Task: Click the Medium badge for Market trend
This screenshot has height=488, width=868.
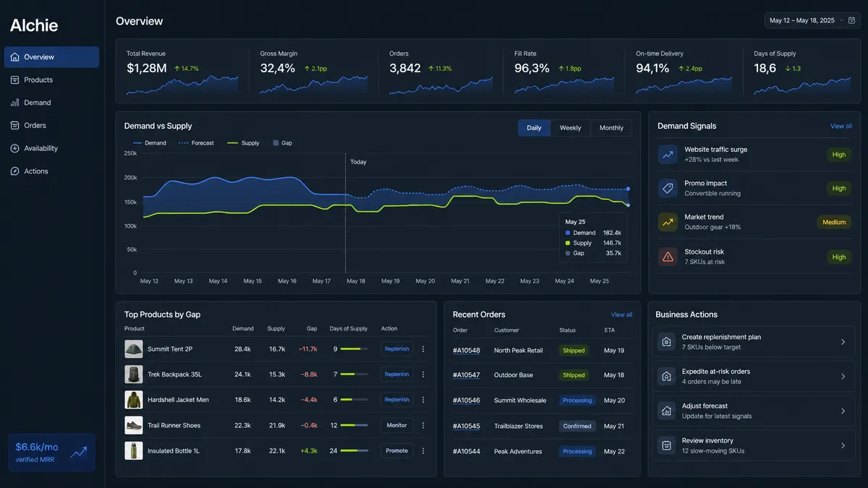Action: click(x=834, y=222)
